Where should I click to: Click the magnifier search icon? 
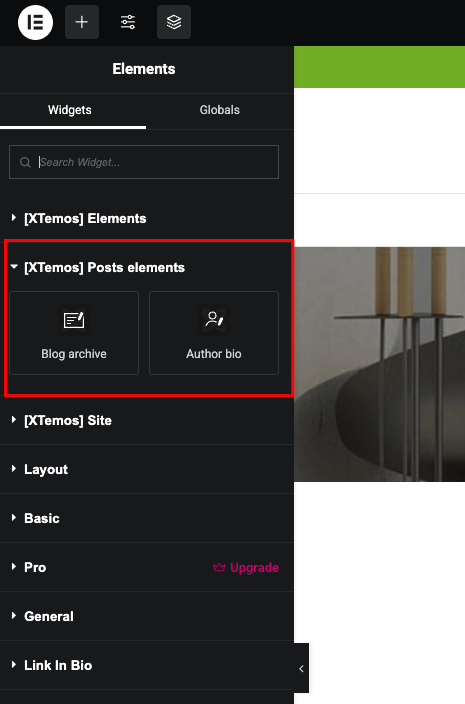point(25,162)
